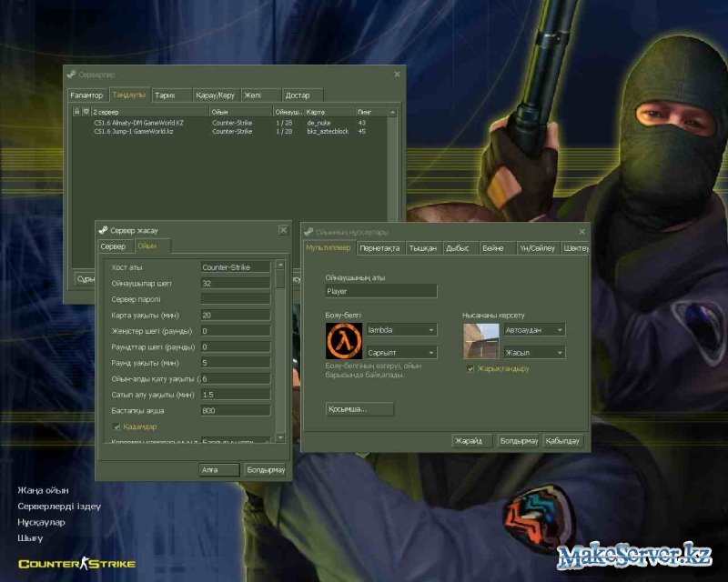Image resolution: width=728 pixels, height=582 pixels.
Task: Click the Сатып алу уақыты field showing 1.5
Action: 236,395
